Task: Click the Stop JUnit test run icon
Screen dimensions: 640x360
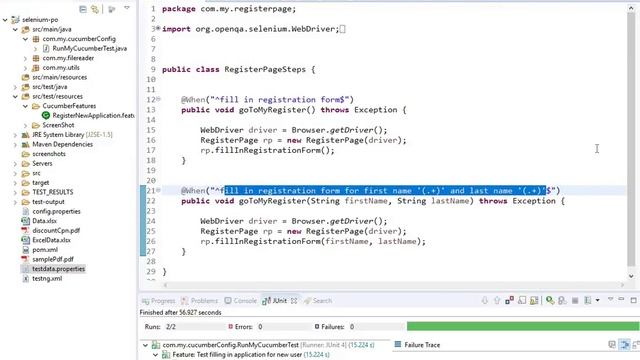Action: tap(575, 301)
